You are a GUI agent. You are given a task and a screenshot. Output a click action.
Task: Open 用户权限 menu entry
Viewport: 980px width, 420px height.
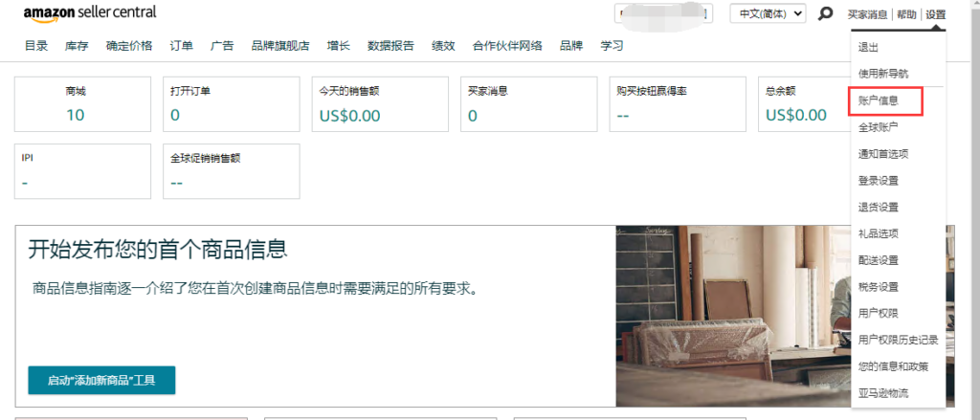click(878, 314)
